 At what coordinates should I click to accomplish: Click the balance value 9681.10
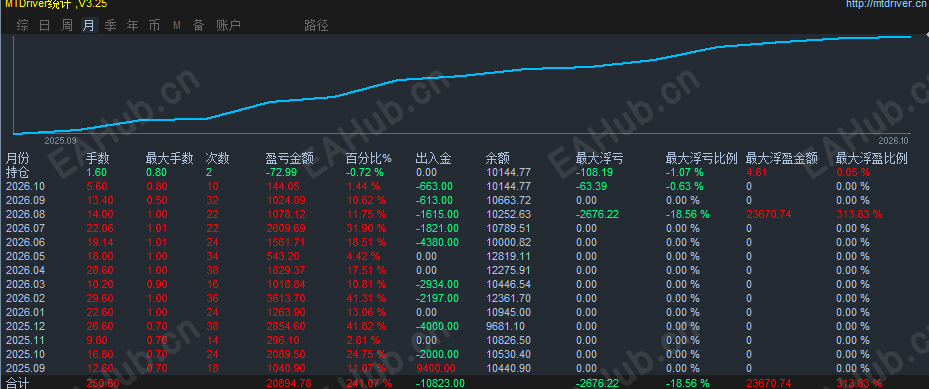[x=505, y=326]
